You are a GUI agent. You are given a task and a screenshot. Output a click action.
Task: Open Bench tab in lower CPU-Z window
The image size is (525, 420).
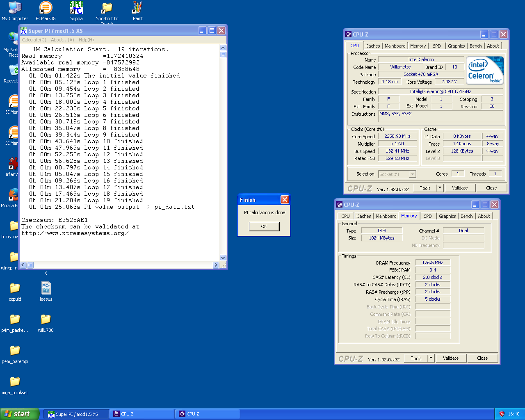tap(467, 216)
